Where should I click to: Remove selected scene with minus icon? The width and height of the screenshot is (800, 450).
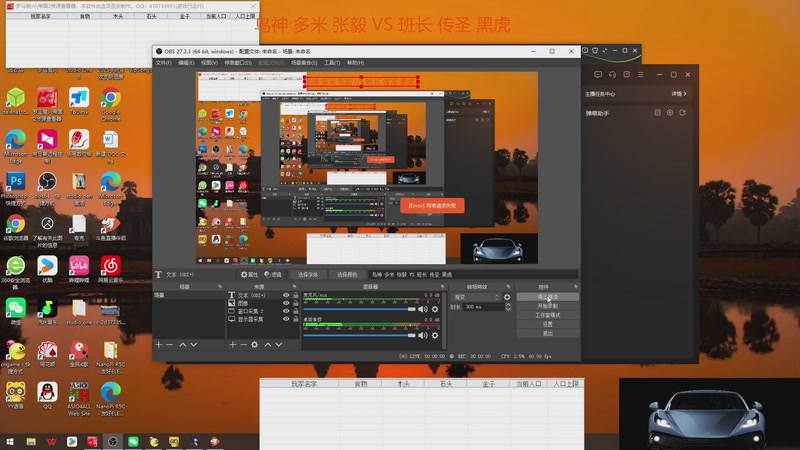click(x=169, y=345)
